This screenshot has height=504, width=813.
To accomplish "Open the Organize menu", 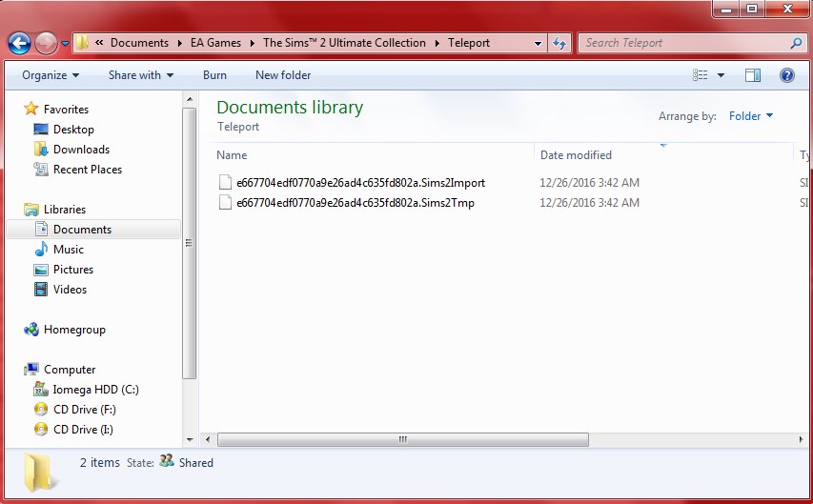I will click(51, 75).
